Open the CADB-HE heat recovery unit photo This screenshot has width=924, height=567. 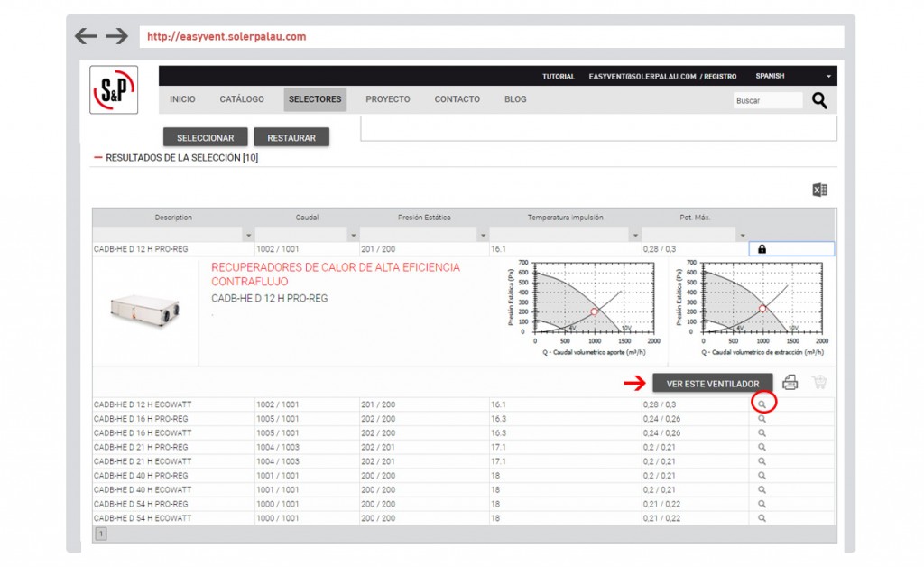pyautogui.click(x=145, y=310)
